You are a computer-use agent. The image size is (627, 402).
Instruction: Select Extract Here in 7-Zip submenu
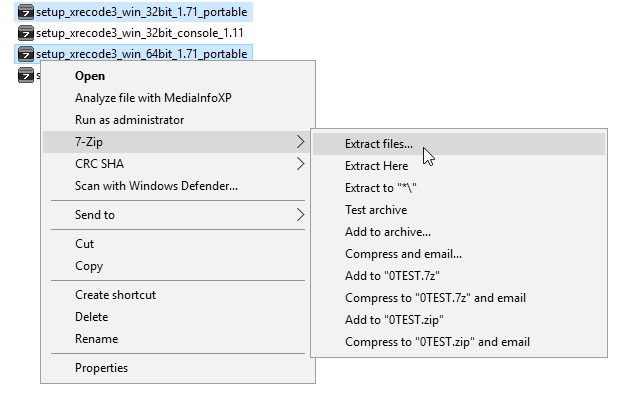coord(459,166)
